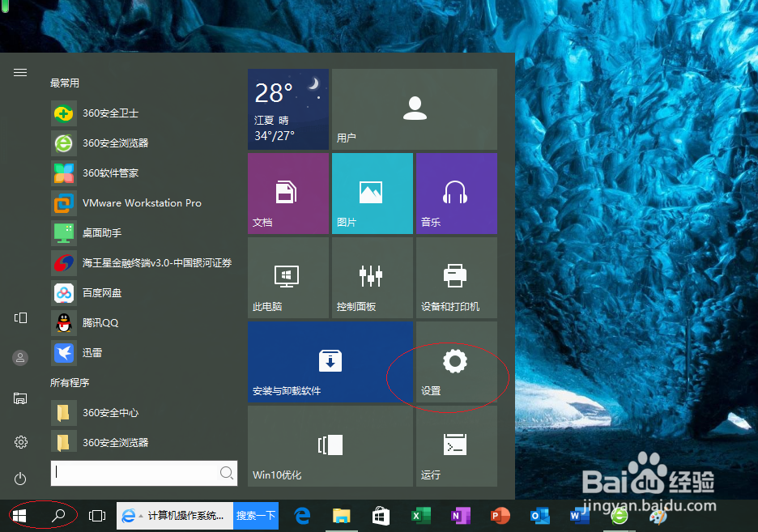Launch 百度网盘
This screenshot has width=758, height=532.
[x=143, y=293]
